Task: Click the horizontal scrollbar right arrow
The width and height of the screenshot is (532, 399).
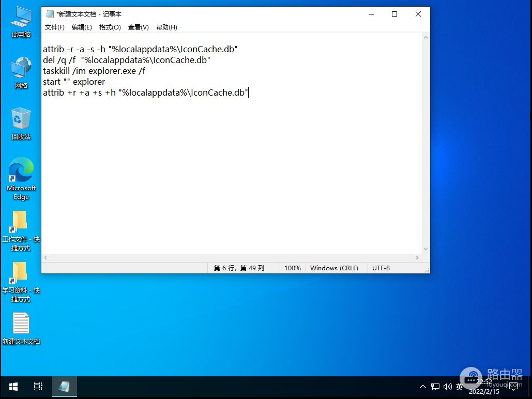Action: (x=417, y=257)
